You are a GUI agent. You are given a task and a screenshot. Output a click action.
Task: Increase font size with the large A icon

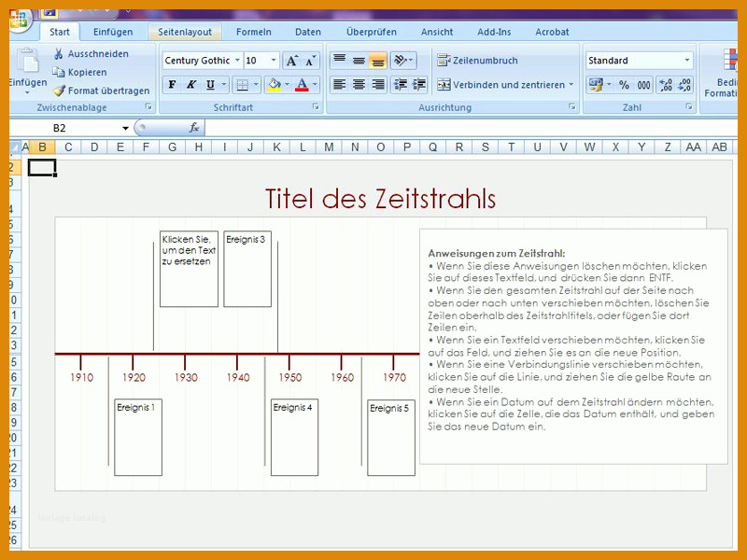point(291,61)
